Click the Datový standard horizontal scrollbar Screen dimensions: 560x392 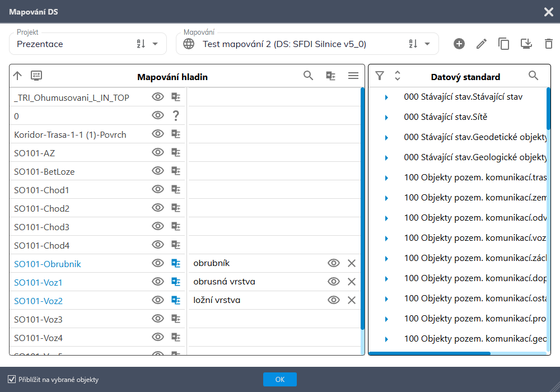[430, 353]
